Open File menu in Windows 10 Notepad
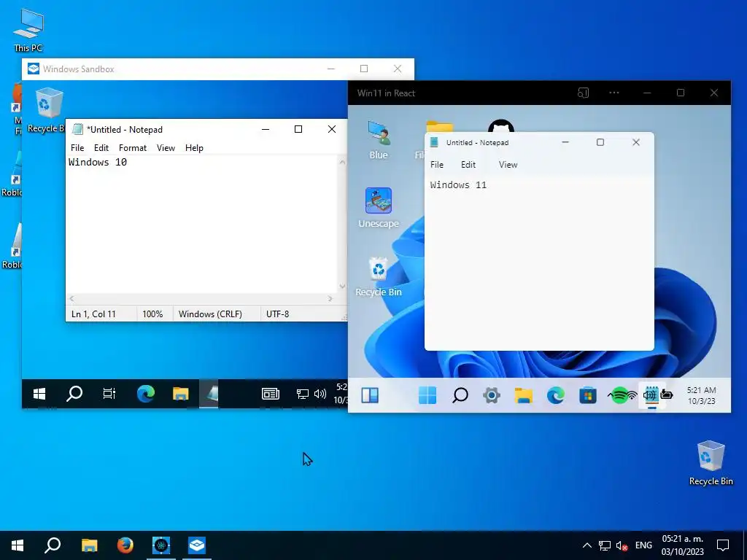The image size is (747, 560). 77,147
